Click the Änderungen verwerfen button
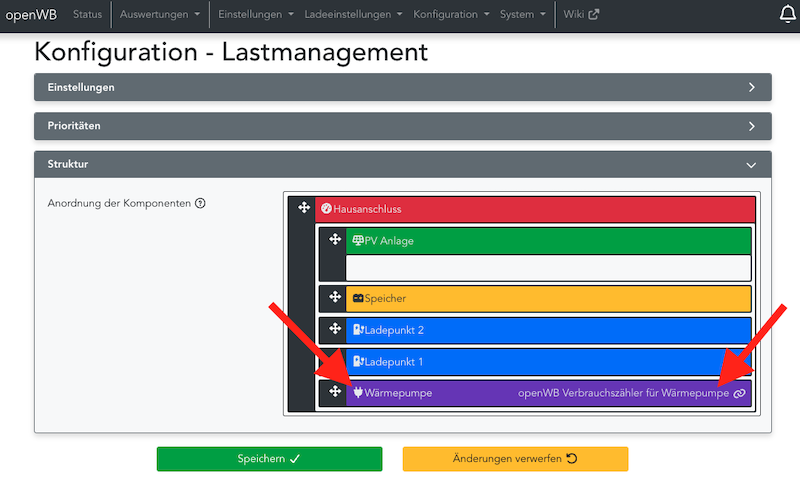The width and height of the screenshot is (800, 479). pyautogui.click(x=515, y=459)
